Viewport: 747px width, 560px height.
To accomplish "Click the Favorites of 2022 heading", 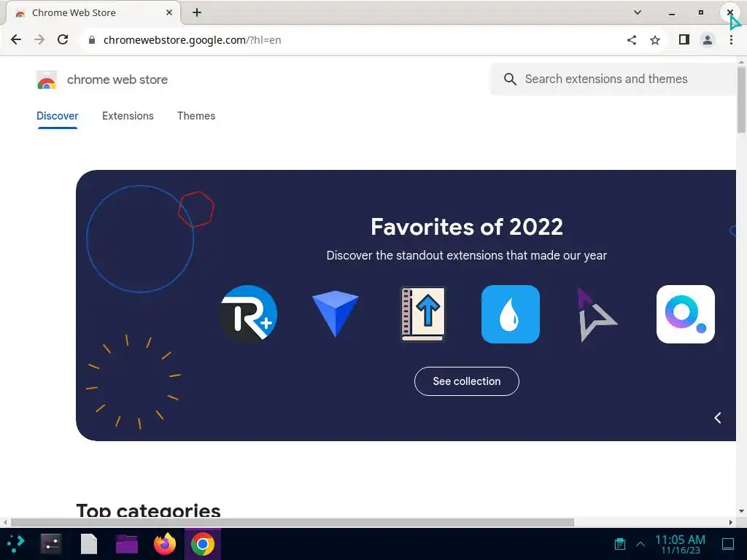I will [x=467, y=227].
